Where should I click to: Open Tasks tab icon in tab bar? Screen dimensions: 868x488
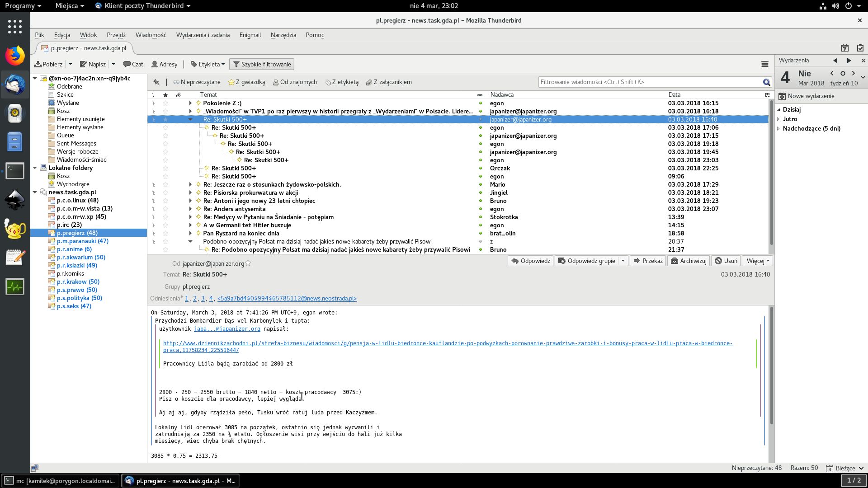pos(860,48)
